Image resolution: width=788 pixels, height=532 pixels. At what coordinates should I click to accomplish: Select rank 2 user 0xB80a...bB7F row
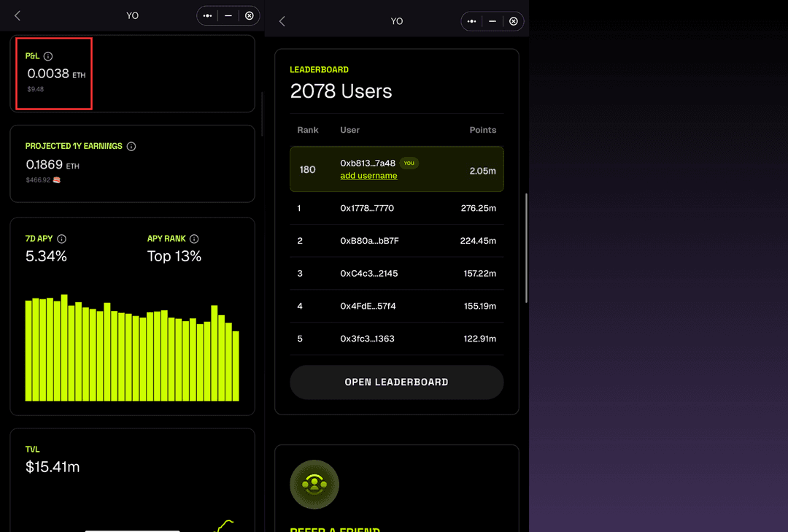click(x=396, y=241)
